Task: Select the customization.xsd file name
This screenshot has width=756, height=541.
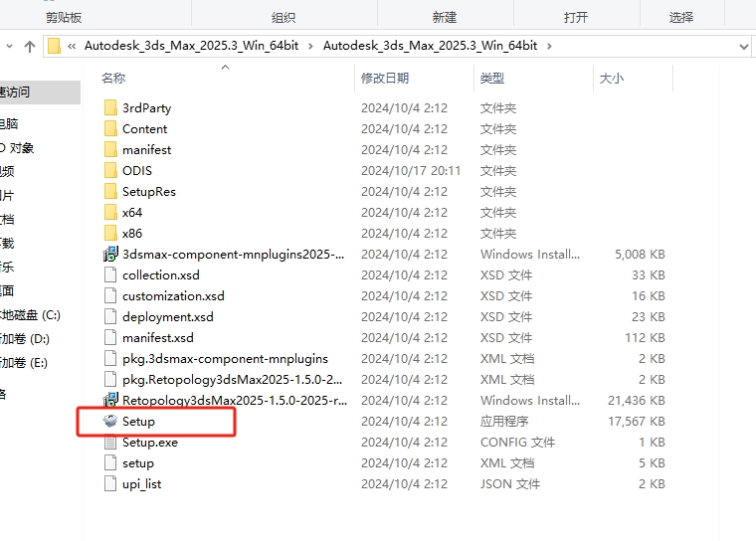Action: [x=173, y=296]
